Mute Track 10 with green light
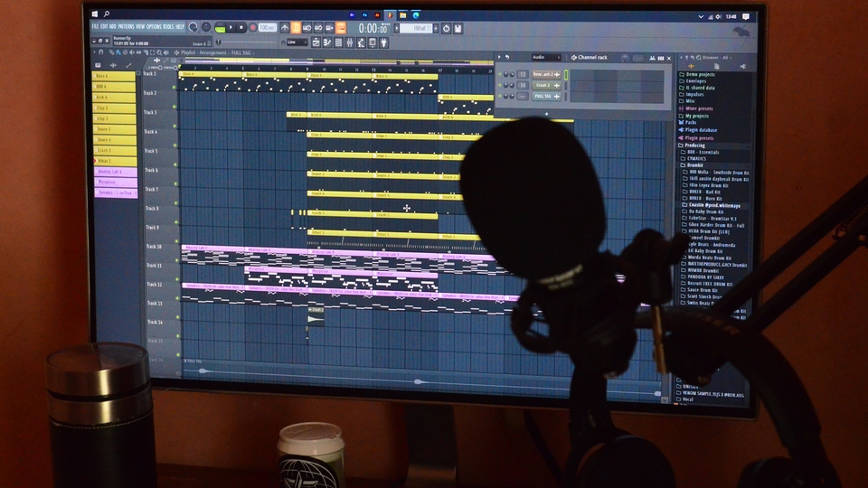 (x=176, y=260)
